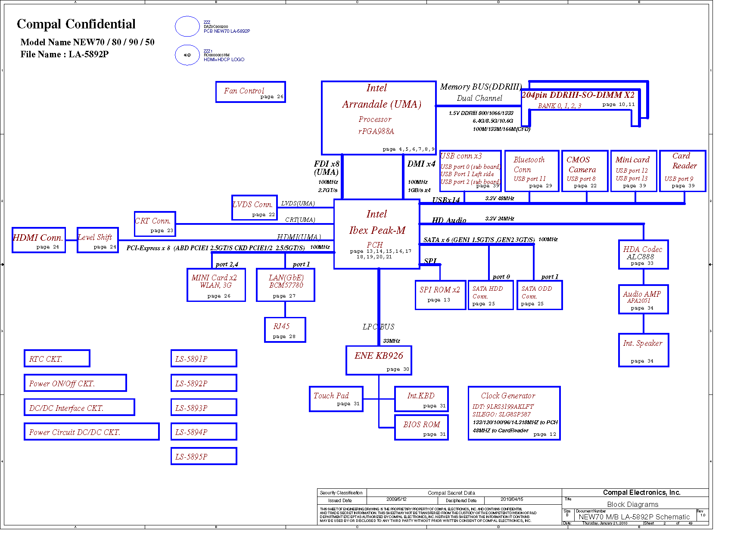Click the Security Classification cell
The image size is (756, 534).
point(341,493)
